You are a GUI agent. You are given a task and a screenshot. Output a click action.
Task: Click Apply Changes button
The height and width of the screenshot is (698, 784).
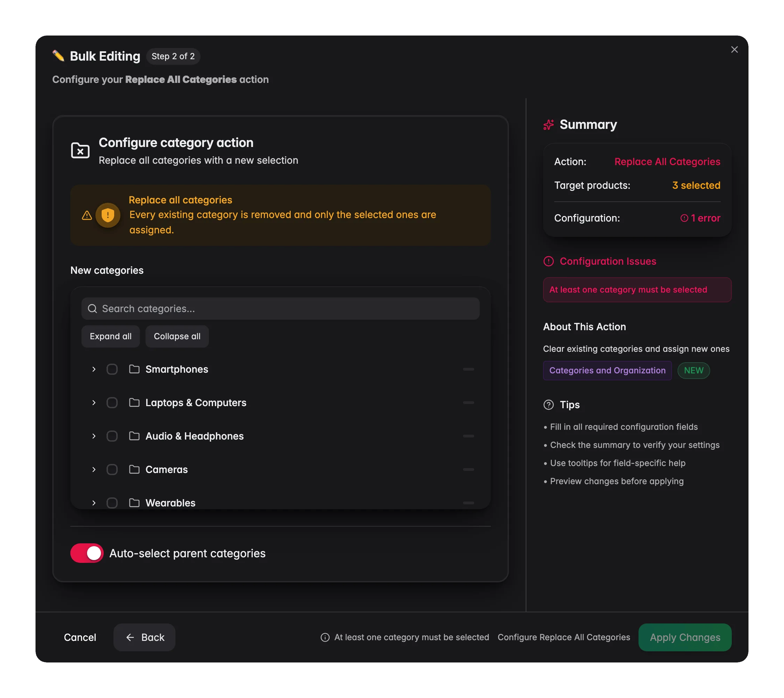click(685, 637)
